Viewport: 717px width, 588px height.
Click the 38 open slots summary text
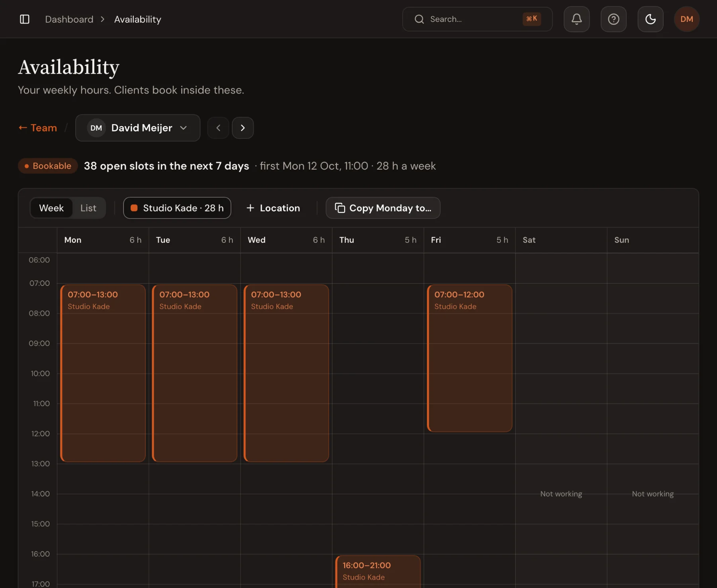[x=167, y=166]
